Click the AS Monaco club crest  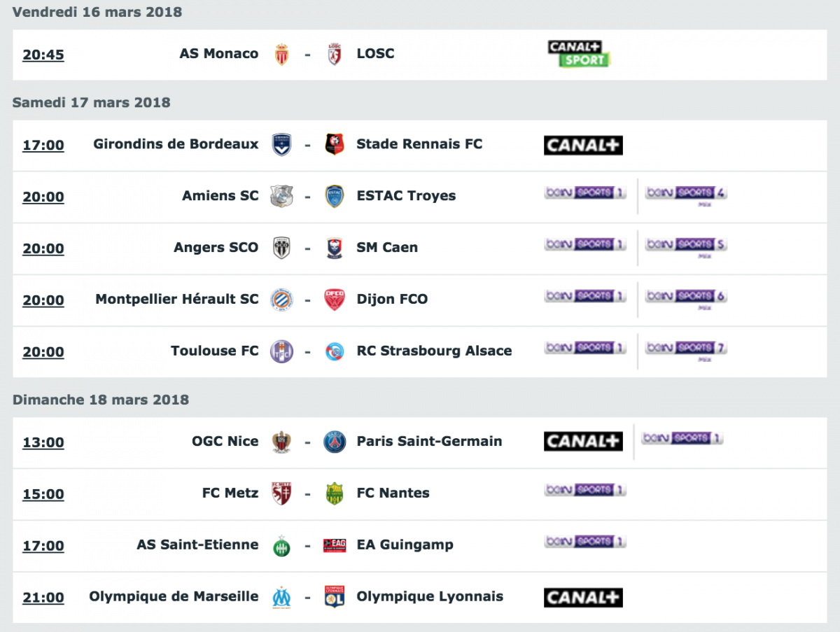(281, 55)
